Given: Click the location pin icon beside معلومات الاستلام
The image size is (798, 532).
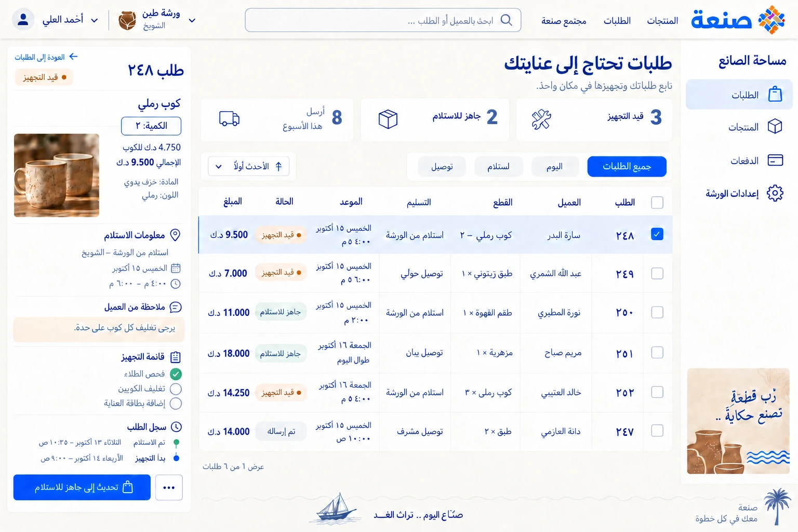Looking at the screenshot, I should [x=176, y=235].
